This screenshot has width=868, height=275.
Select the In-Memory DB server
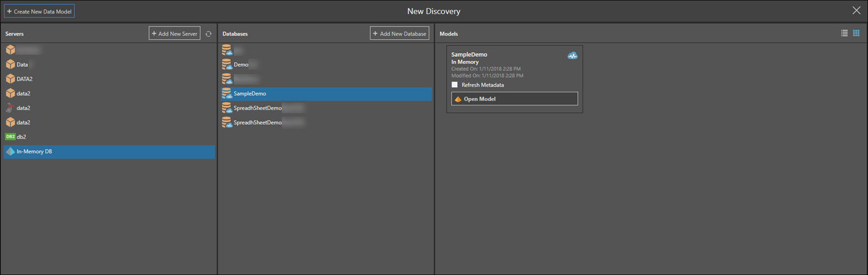click(x=35, y=151)
